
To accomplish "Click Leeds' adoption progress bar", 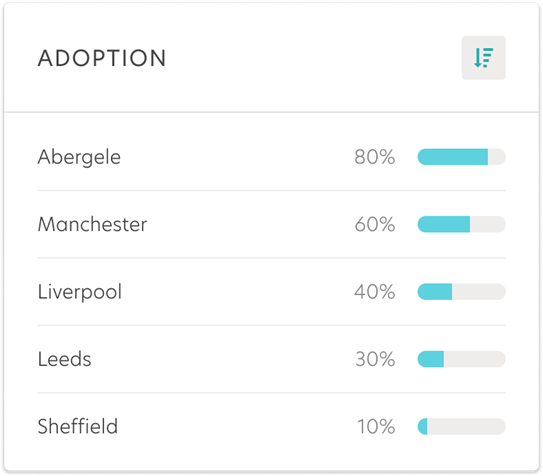I will click(x=462, y=359).
